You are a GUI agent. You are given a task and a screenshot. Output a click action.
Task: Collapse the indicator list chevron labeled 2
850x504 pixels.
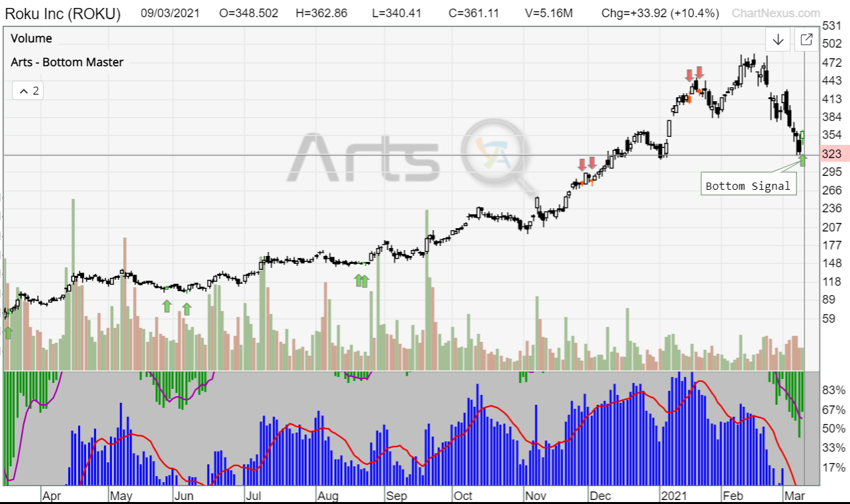tap(28, 91)
